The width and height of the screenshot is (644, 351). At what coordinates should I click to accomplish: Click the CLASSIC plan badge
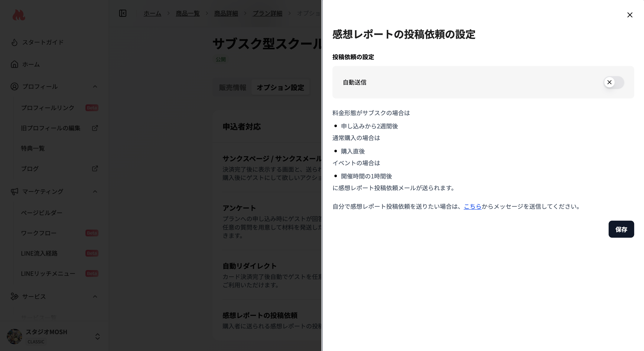[x=36, y=341]
